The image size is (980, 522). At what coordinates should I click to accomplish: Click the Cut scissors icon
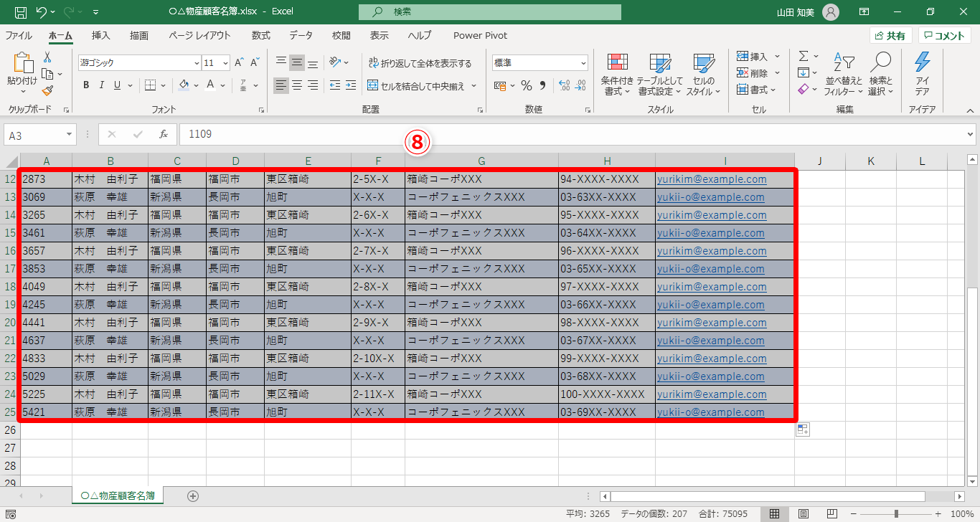pos(47,57)
